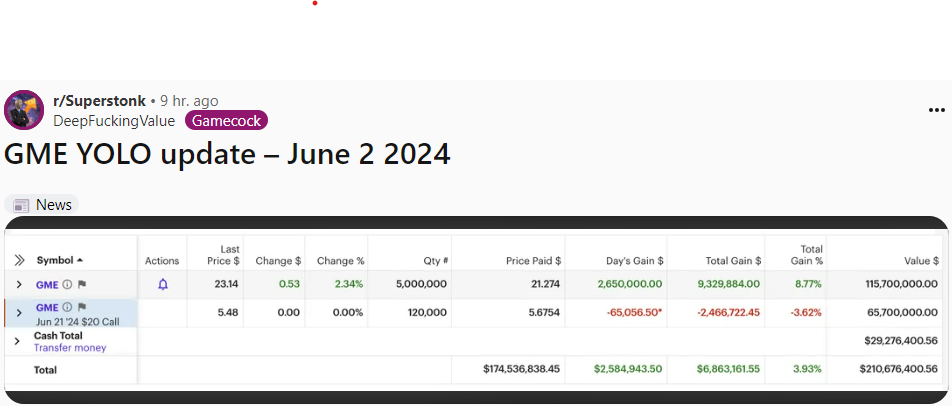
Task: Click GME price paid 21.274
Action: pyautogui.click(x=545, y=284)
